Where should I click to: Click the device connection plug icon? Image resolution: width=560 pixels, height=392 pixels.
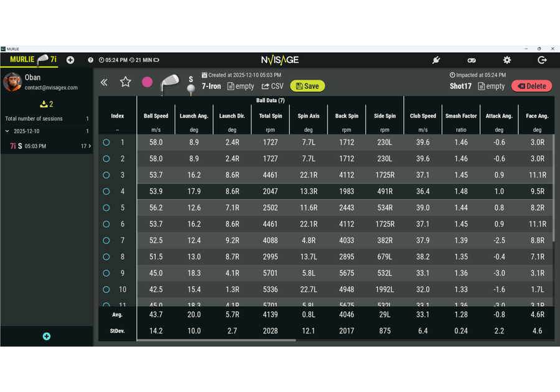click(436, 60)
